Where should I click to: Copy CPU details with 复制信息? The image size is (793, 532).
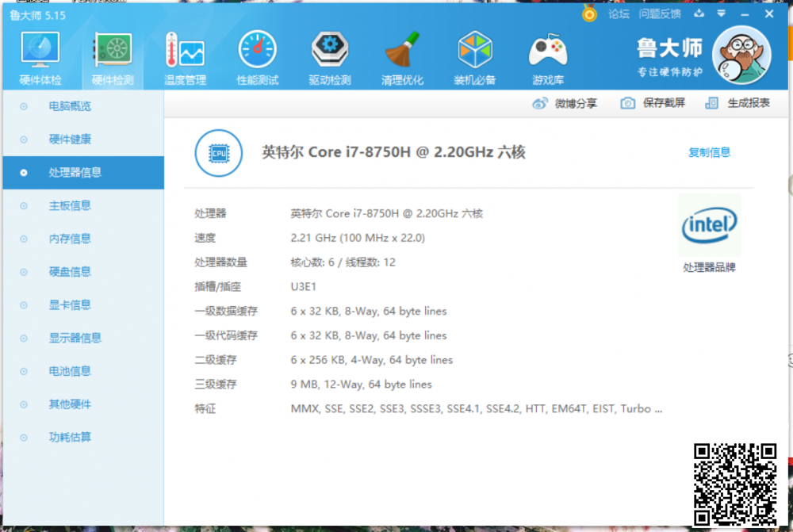tap(708, 152)
